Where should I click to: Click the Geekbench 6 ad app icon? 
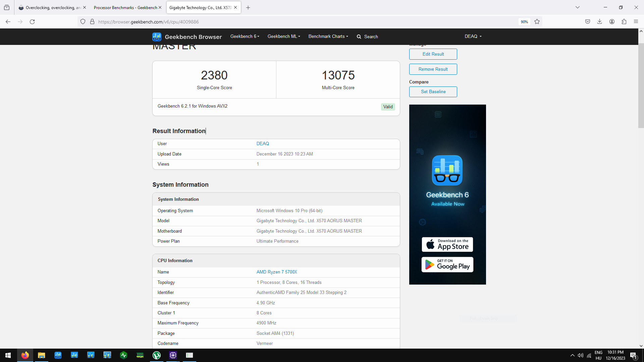pos(447,170)
